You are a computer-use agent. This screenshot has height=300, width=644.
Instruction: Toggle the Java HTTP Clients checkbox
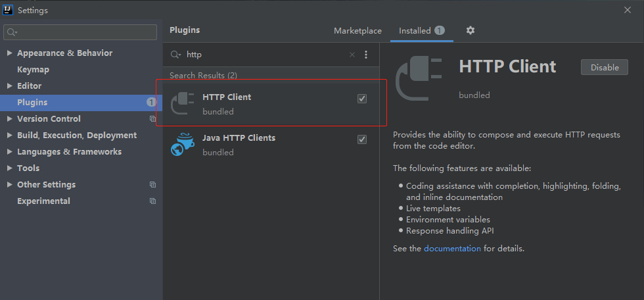pyautogui.click(x=362, y=139)
